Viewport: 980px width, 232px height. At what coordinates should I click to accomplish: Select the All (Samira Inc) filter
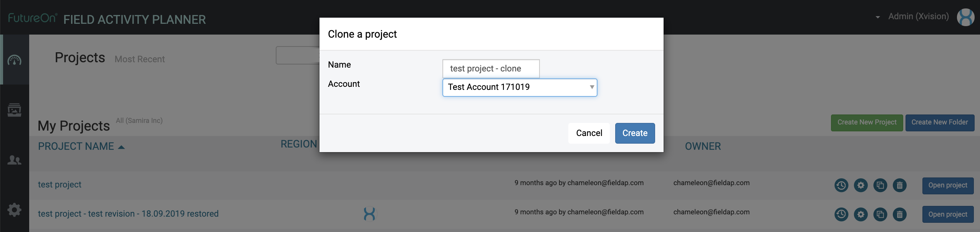point(139,121)
